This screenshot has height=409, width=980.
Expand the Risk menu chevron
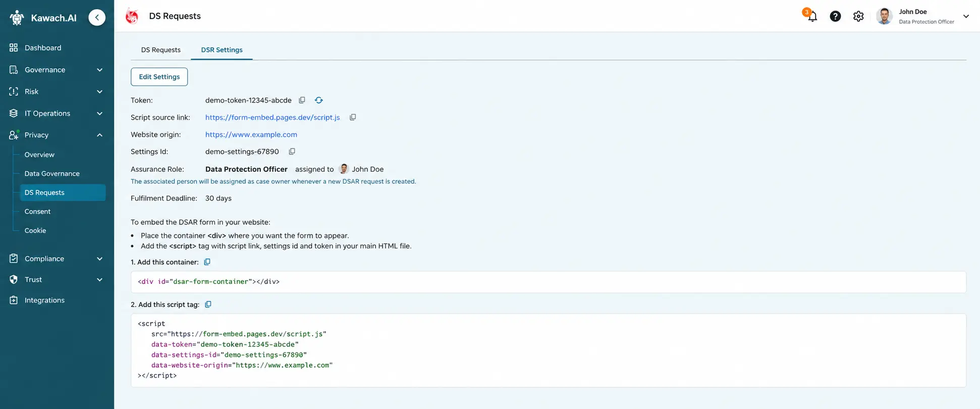99,91
